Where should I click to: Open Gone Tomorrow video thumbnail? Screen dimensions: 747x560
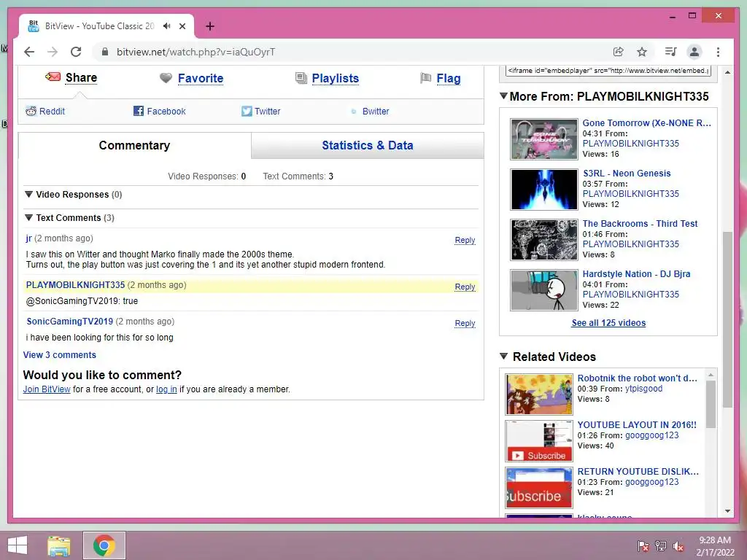(x=543, y=139)
